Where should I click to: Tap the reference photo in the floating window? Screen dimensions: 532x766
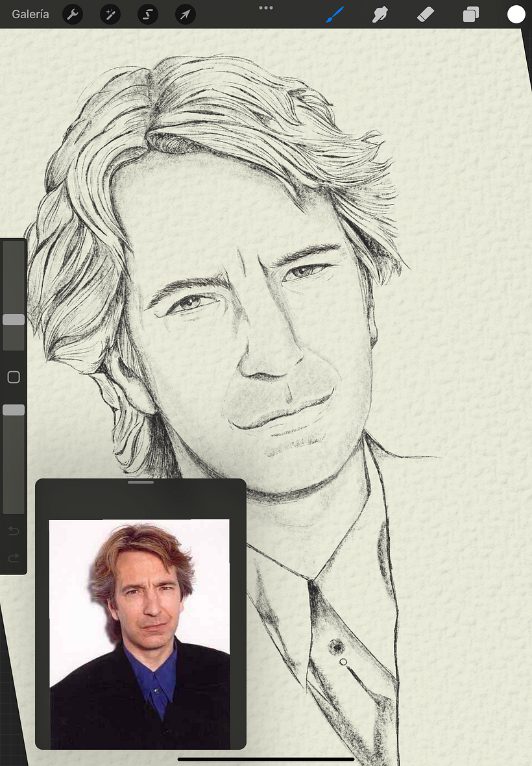point(139,633)
